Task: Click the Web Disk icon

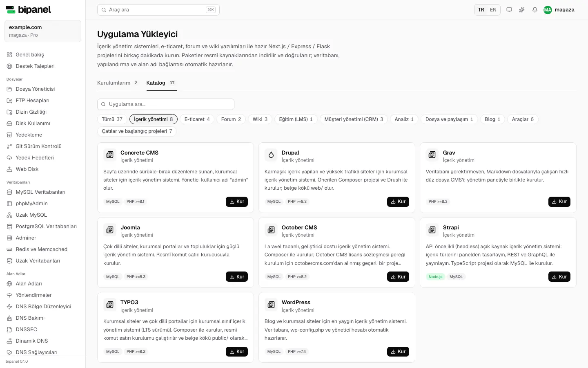Action: point(9,169)
